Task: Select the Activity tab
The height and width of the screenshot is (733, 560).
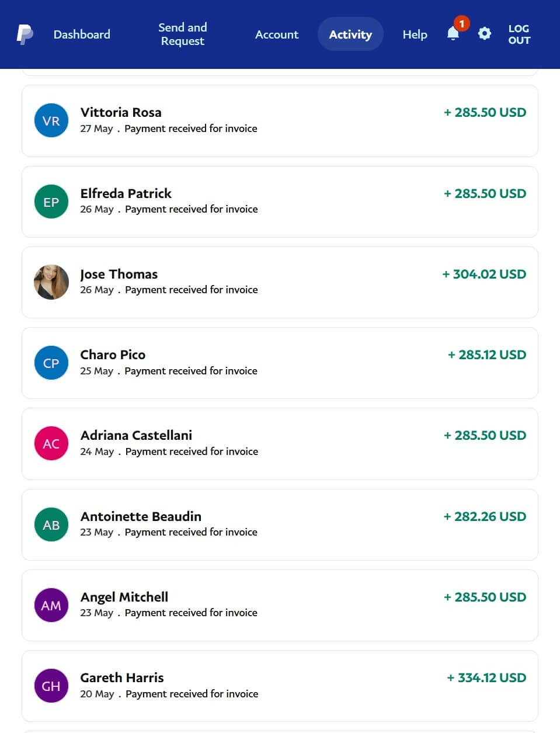Action: click(350, 34)
